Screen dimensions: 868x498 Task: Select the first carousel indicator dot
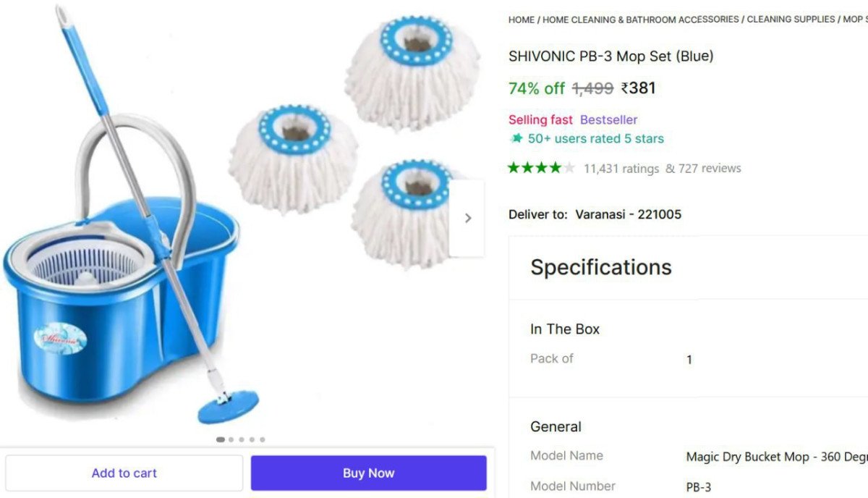(x=221, y=439)
